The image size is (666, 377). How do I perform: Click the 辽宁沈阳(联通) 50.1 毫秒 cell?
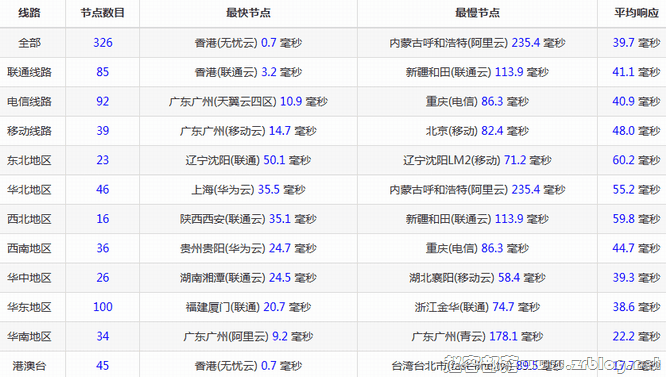click(248, 160)
